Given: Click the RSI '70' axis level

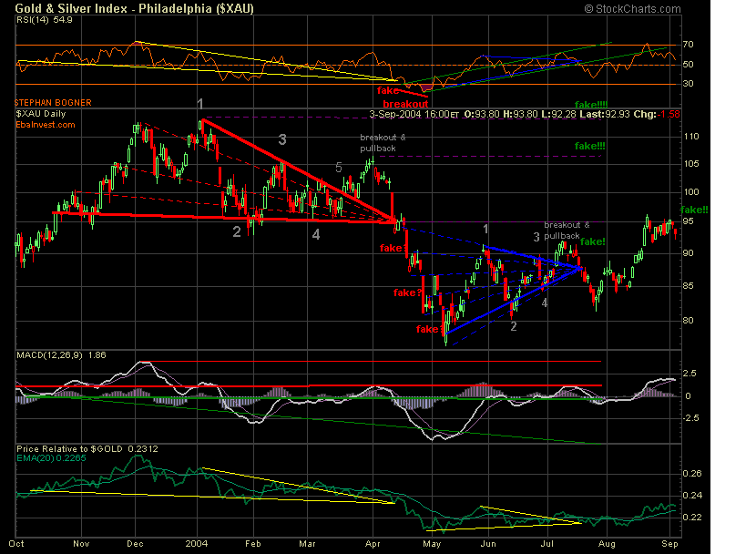Looking at the screenshot, I should (x=688, y=45).
